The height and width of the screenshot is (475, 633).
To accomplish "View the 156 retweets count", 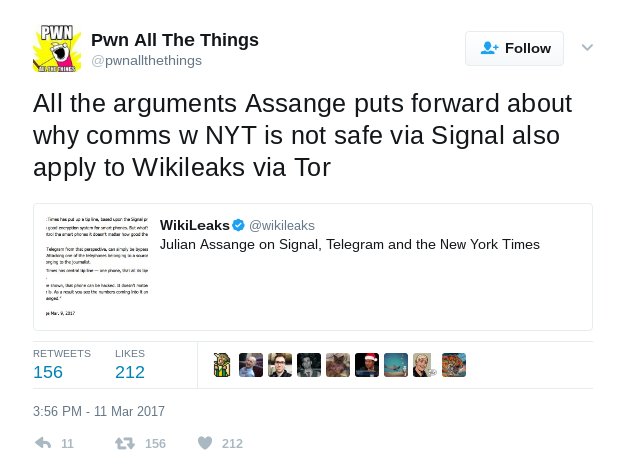I will (48, 372).
